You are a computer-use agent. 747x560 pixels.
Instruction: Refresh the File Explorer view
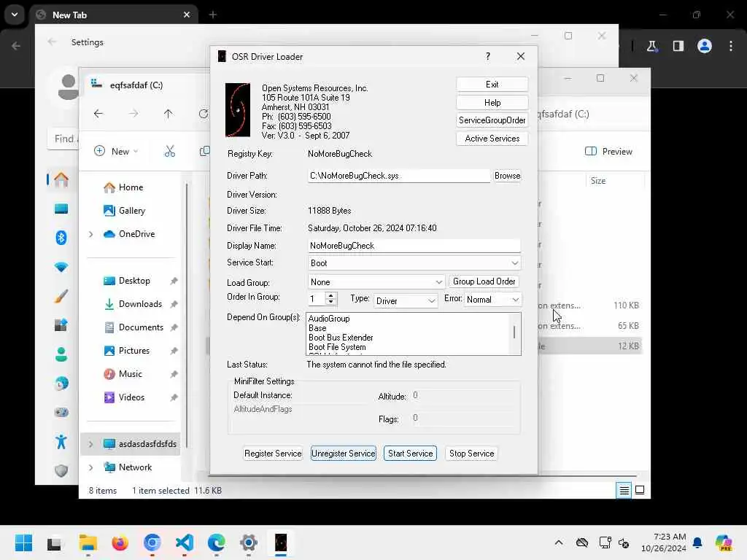204,114
